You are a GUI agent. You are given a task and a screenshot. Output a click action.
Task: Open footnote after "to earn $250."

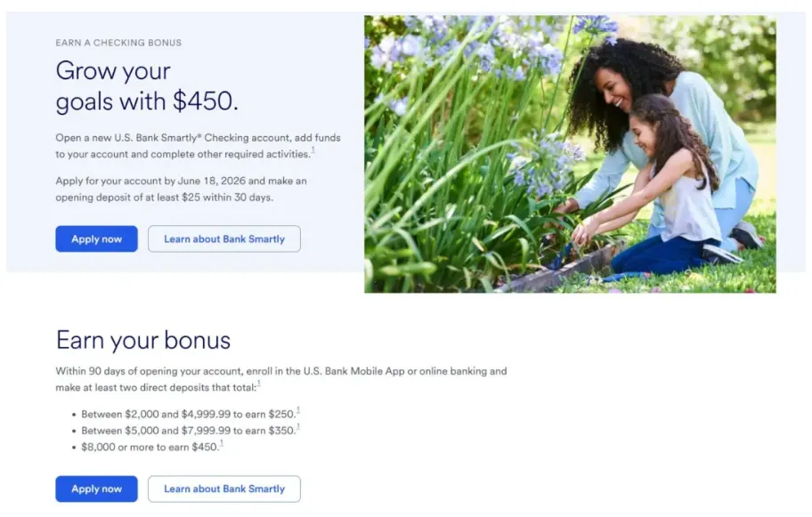point(298,410)
